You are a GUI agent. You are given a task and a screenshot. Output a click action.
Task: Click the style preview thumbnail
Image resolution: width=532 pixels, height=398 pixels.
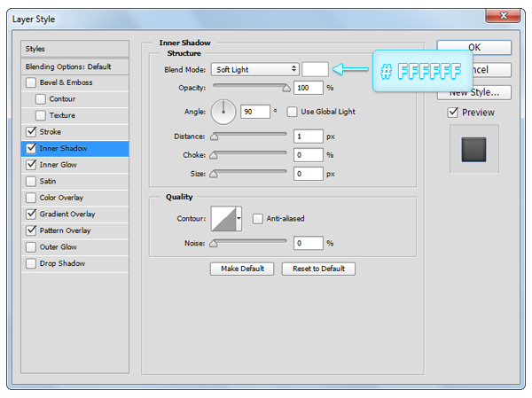click(x=474, y=148)
